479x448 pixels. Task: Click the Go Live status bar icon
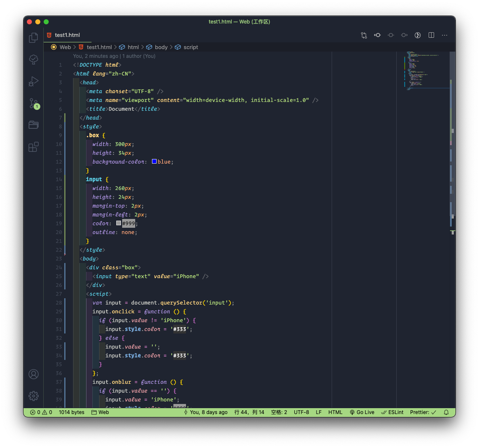[x=362, y=412]
